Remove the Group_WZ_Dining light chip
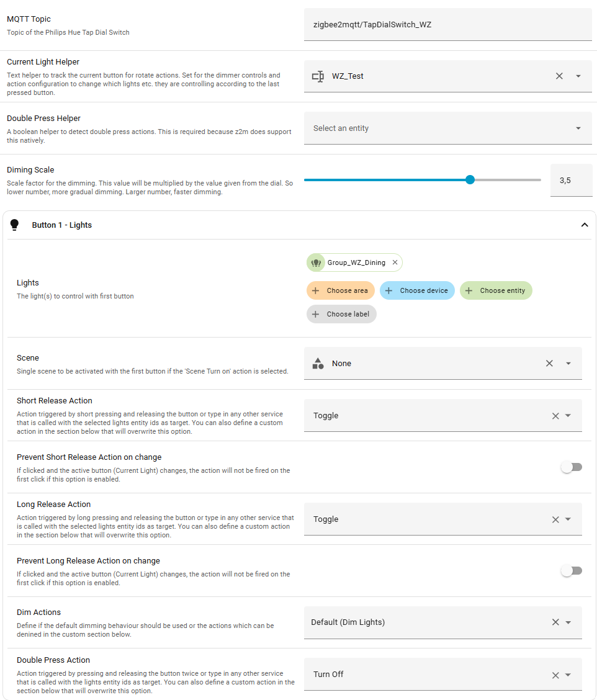The height and width of the screenshot is (700, 597). point(395,262)
